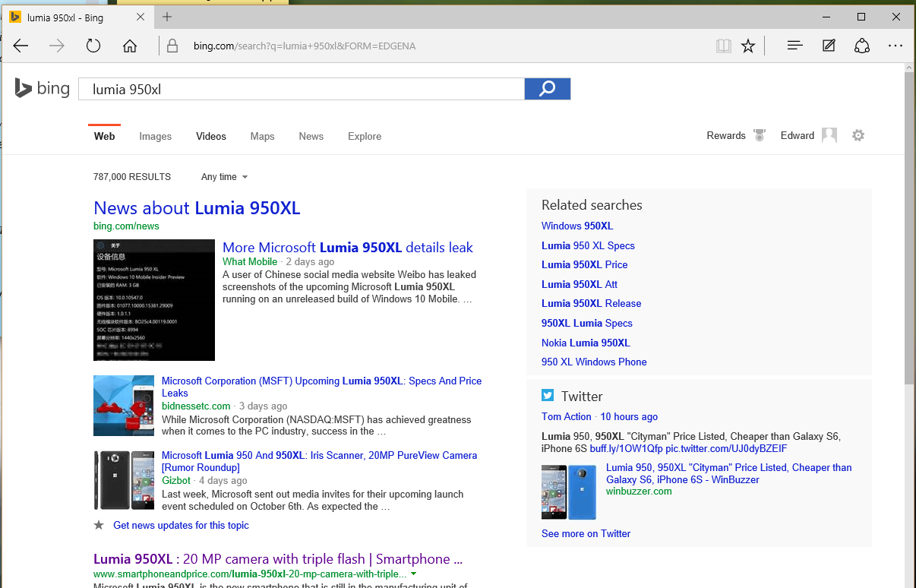This screenshot has width=916, height=588.
Task: Click the Twitter bird icon
Action: click(548, 395)
